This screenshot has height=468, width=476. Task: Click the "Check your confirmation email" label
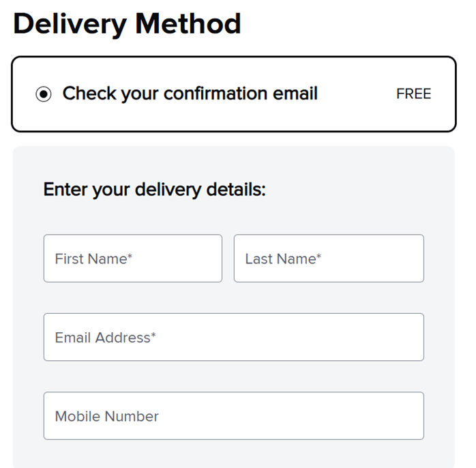[190, 93]
